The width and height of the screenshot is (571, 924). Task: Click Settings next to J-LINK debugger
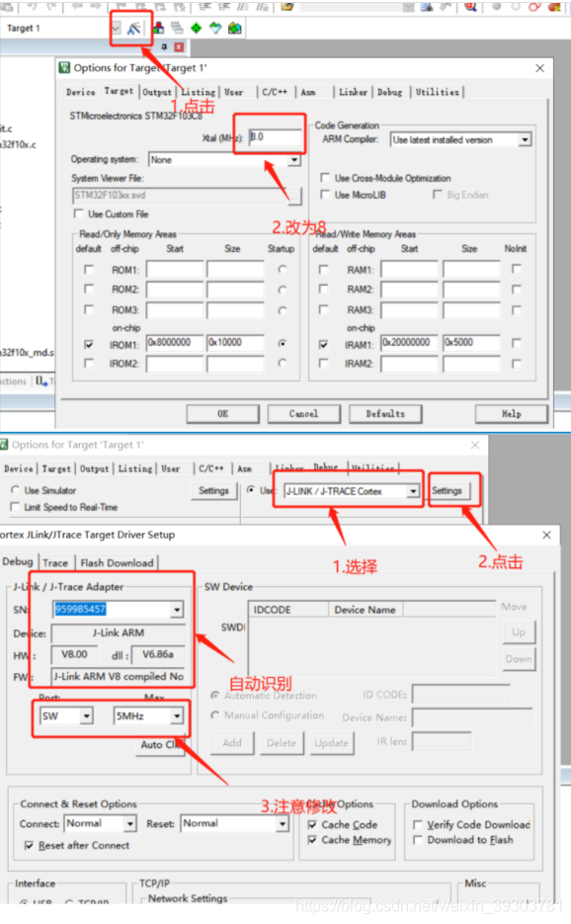pos(447,491)
